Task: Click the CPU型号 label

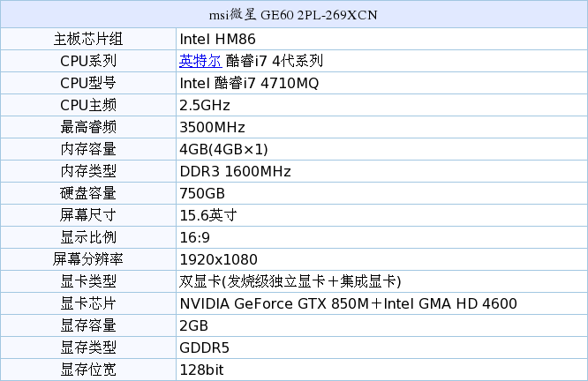Action: coord(88,83)
